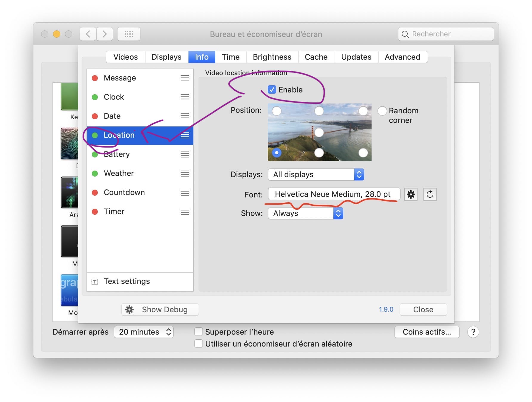Grab reorder handle for Timer row
The width and height of the screenshot is (532, 402).
point(185,212)
